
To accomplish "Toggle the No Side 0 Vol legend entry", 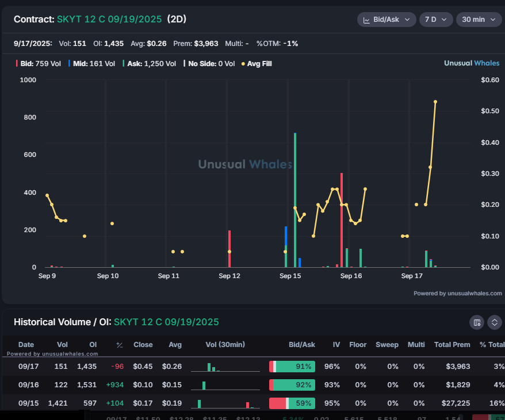I will (209, 64).
